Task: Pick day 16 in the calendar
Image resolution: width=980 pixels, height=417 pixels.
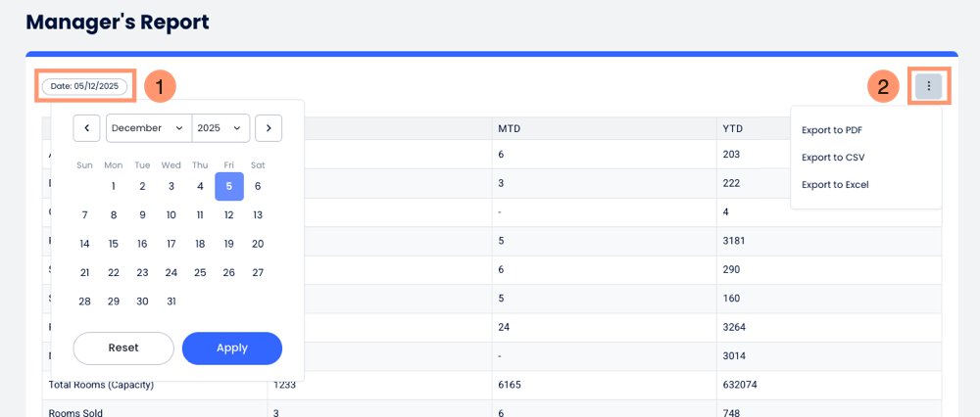Action: click(x=142, y=244)
